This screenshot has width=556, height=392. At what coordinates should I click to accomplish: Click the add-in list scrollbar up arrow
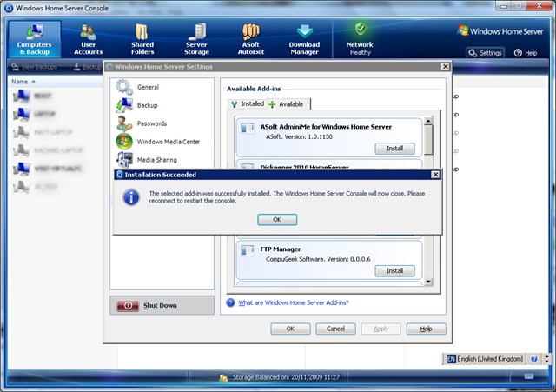(x=428, y=121)
